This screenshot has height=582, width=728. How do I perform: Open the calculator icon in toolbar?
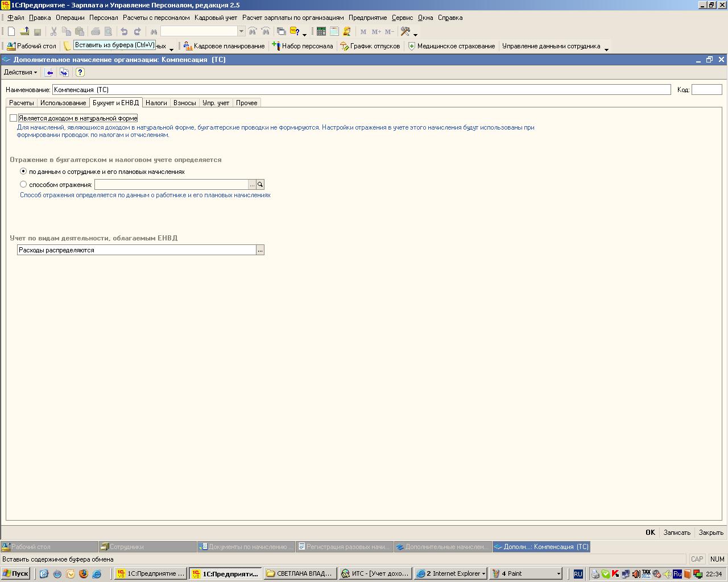(321, 32)
